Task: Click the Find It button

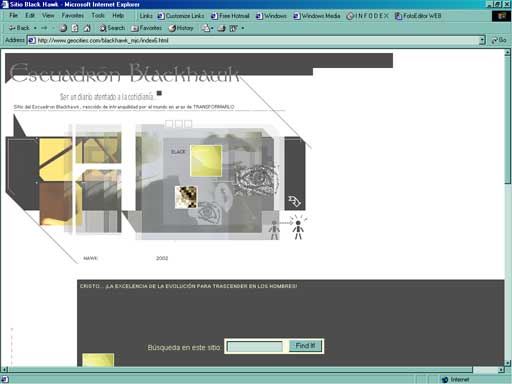Action: 305,346
